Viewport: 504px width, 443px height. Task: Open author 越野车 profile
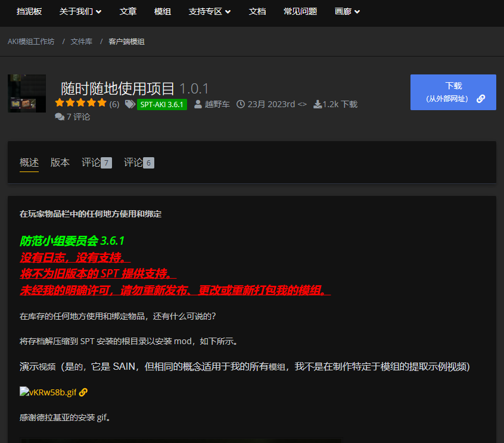coord(217,104)
